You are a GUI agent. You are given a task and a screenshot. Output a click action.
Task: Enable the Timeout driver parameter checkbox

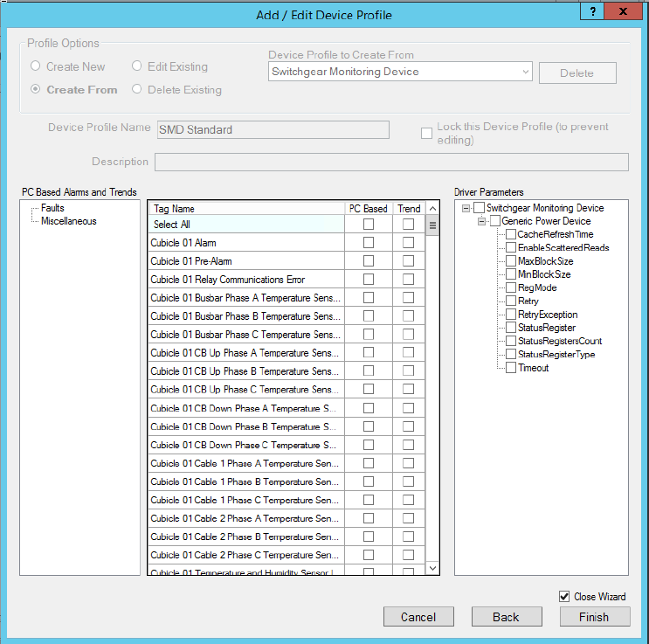click(511, 368)
